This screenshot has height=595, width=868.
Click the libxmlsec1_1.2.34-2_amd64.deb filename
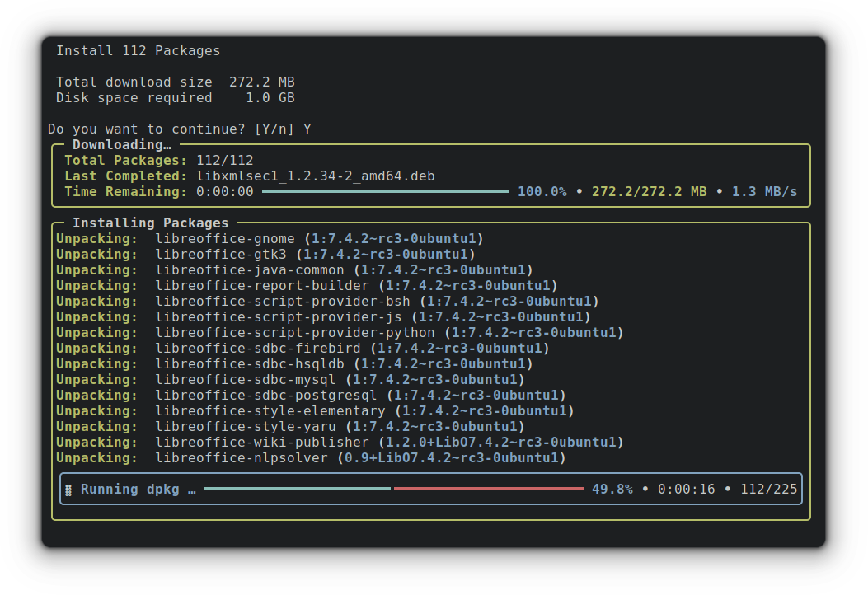click(x=316, y=176)
